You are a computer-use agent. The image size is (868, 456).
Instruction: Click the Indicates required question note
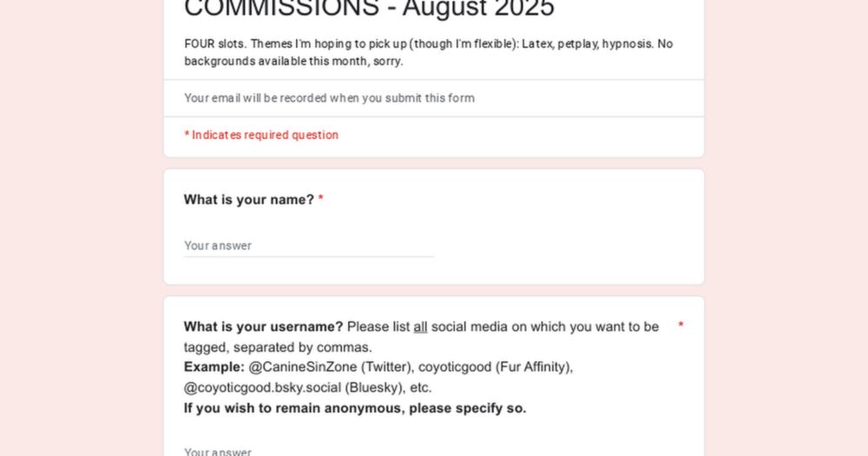pyautogui.click(x=261, y=135)
